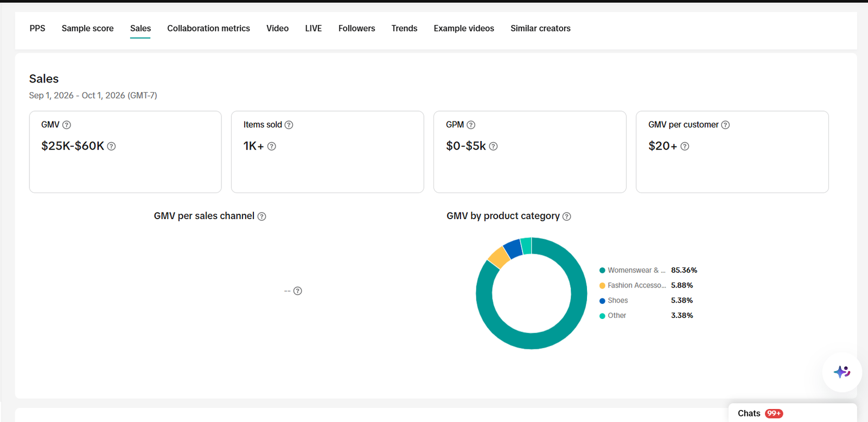The image size is (868, 422).
Task: Click the 99+ unread chats badge
Action: (774, 413)
